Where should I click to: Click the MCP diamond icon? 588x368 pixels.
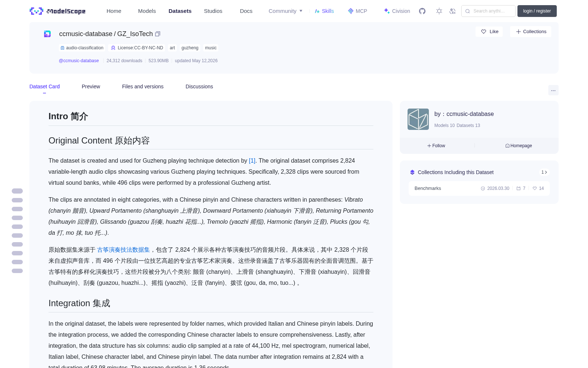[351, 11]
